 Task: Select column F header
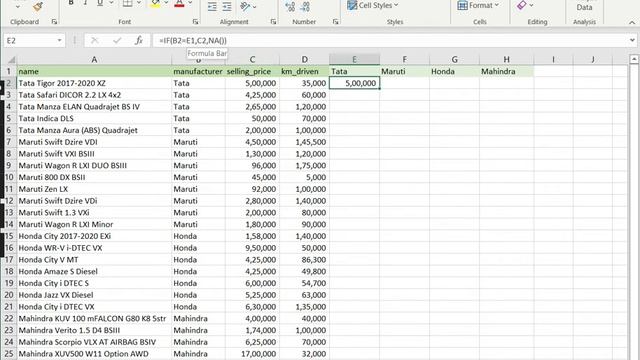(x=404, y=60)
